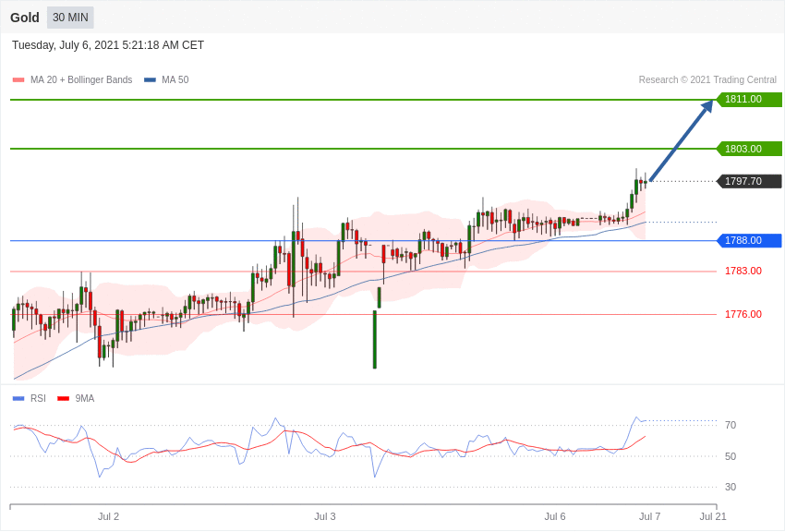Click the 9MA red legend swatch

pos(64,398)
